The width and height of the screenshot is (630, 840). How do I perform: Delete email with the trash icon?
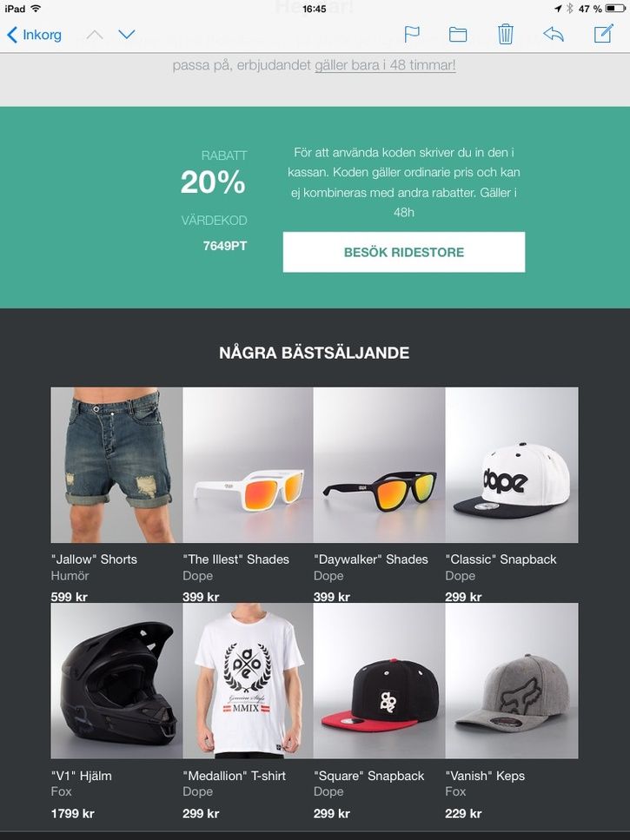point(505,34)
